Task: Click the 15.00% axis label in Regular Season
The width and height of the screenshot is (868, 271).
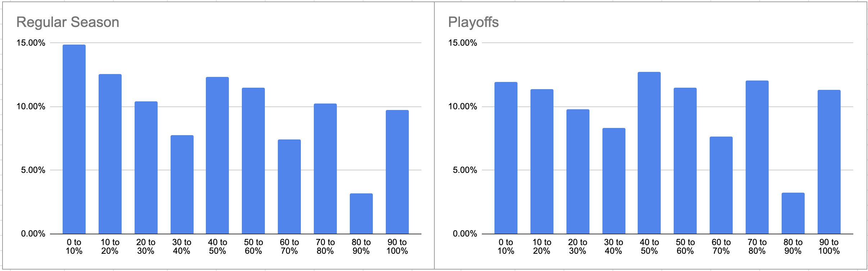Action: coord(31,43)
